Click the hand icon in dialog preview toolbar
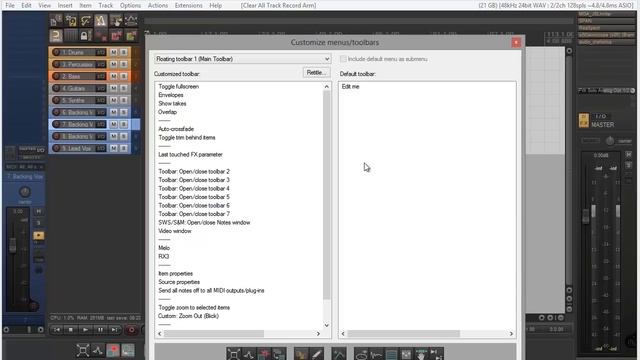The height and width of the screenshot is (360, 640). [421, 354]
